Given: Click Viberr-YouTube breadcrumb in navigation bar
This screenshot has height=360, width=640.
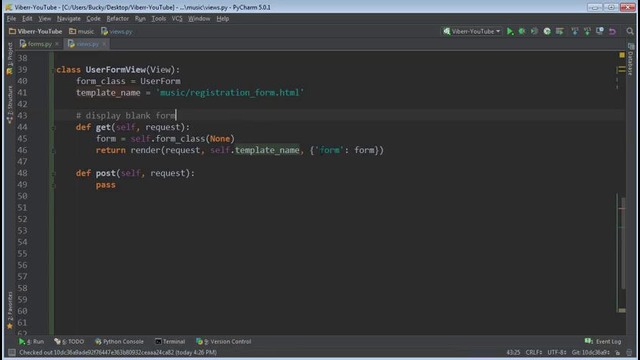Looking at the screenshot, I should pos(36,31).
